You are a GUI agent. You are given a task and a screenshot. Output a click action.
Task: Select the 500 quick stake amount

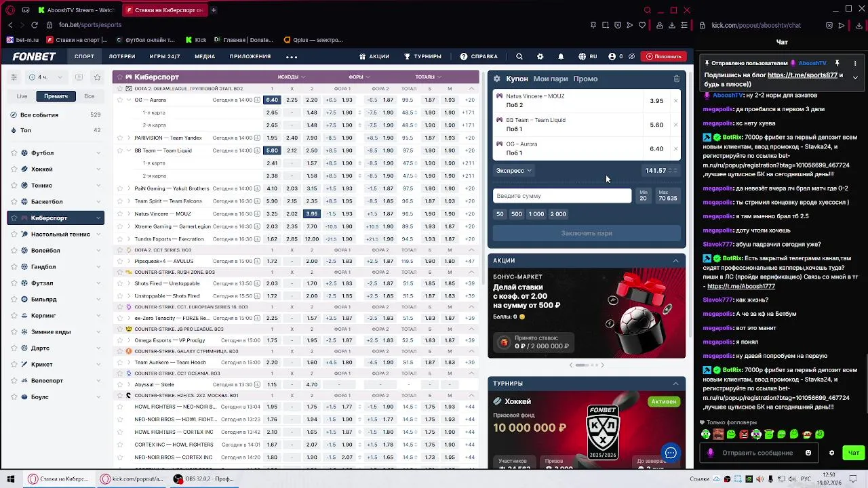517,214
